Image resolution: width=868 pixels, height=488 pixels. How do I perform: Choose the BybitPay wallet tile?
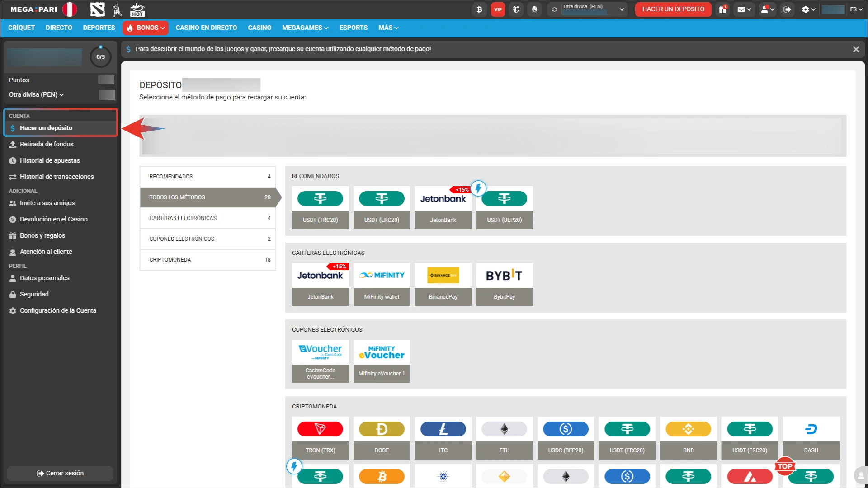click(504, 284)
